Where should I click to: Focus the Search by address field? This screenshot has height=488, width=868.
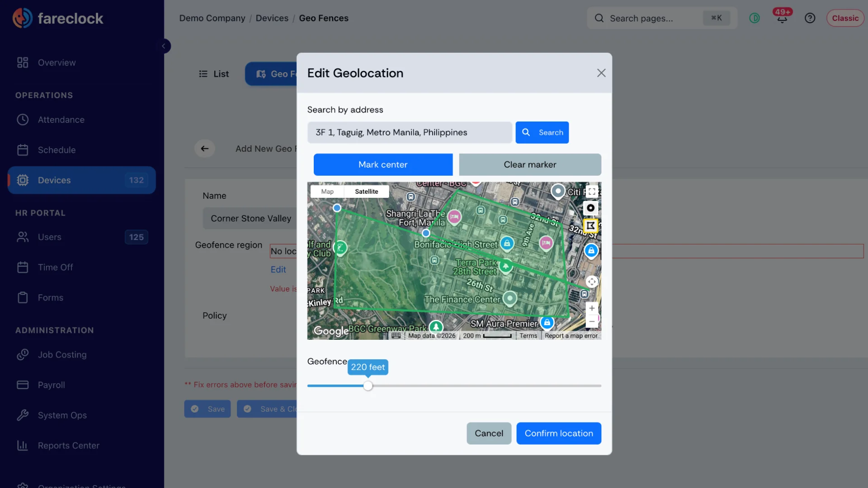[x=410, y=132]
